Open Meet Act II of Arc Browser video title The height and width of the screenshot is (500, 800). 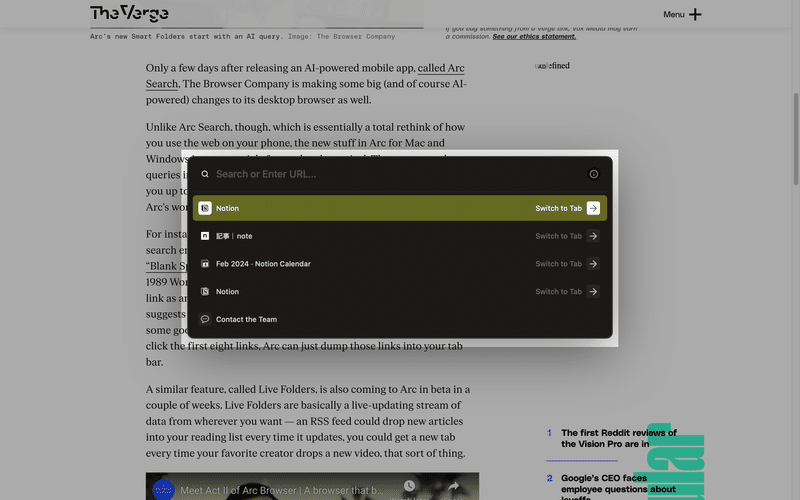point(282,490)
